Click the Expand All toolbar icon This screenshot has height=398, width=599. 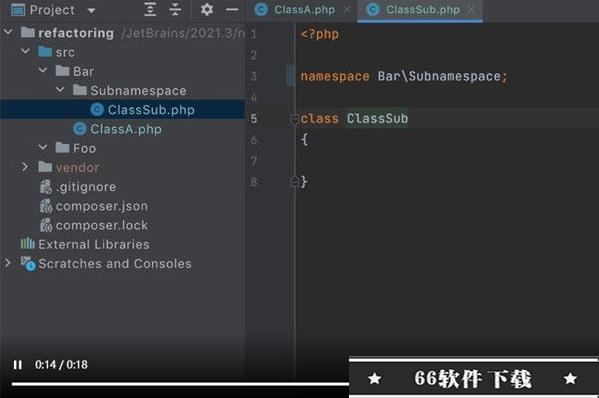150,10
